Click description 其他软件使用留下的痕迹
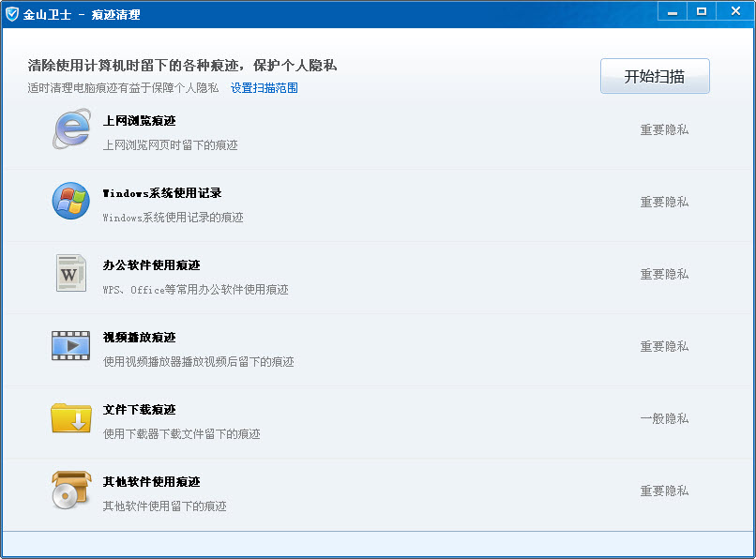Viewport: 756px width, 559px height. [x=165, y=506]
